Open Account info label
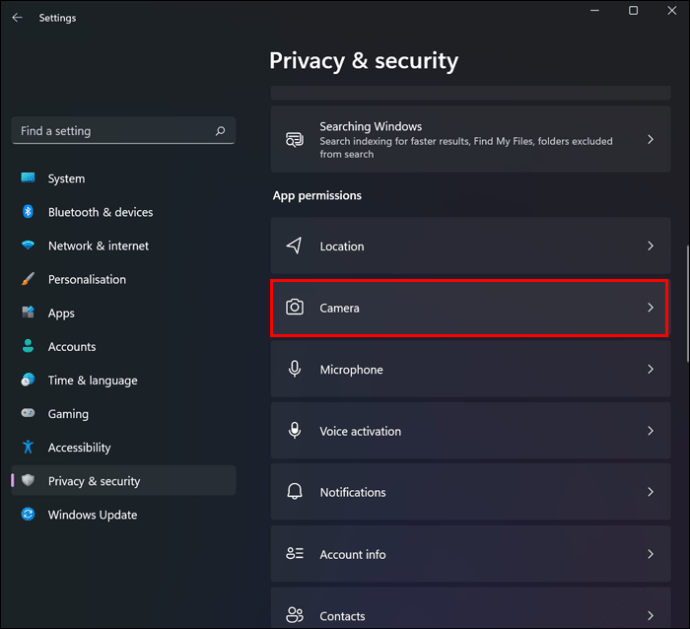The image size is (690, 629). pyautogui.click(x=352, y=555)
